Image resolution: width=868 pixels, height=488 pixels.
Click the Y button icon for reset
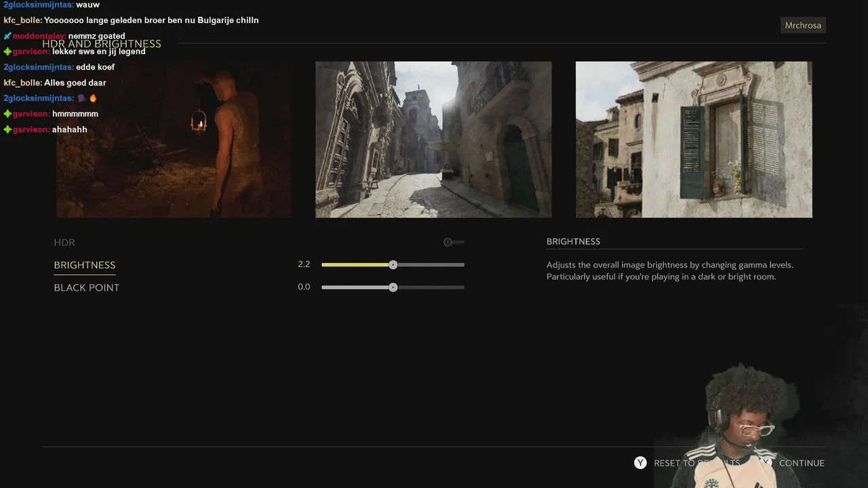[640, 463]
